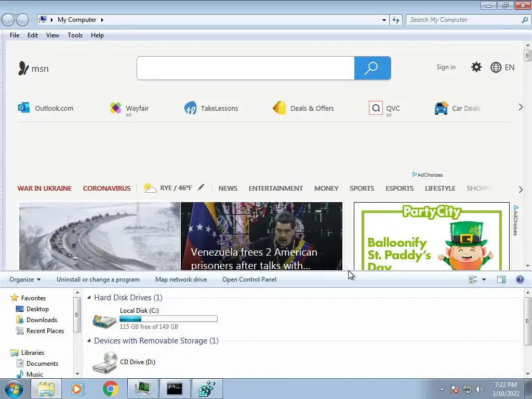This screenshot has width=532, height=399.
Task: Click Open Control Panel
Action: pyautogui.click(x=249, y=280)
